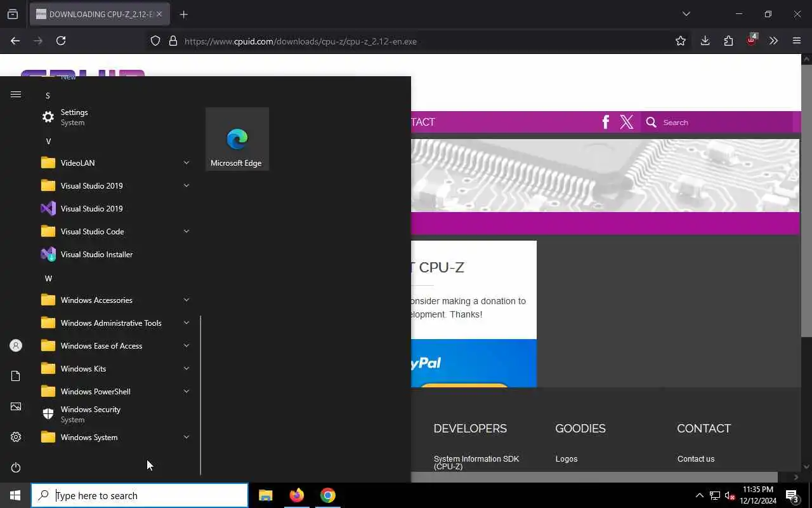812x508 pixels.
Task: Click the page horizontal scrollbar
Action: tap(594, 477)
